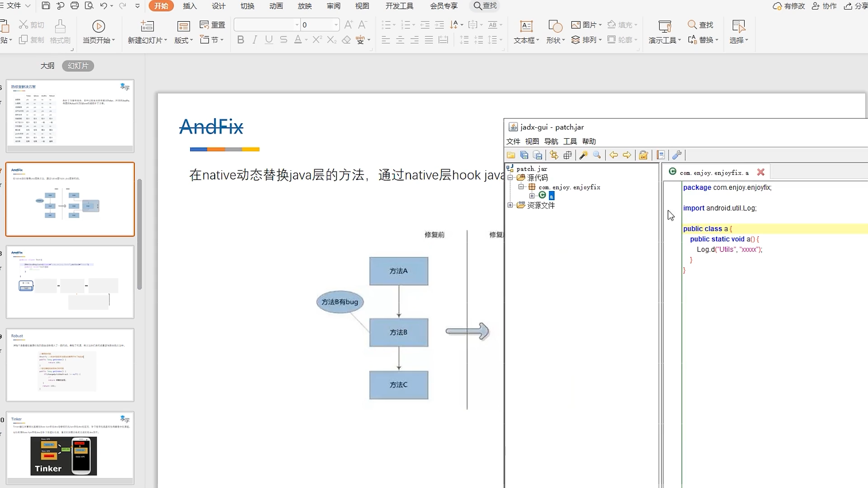Screen dimensions: 868x488
Task: Collapse the 源代码 tree node
Action: click(510, 178)
